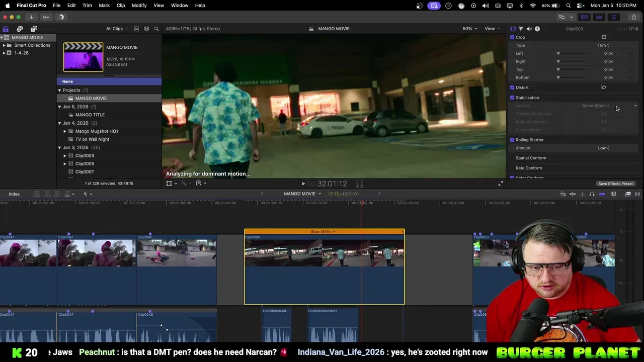Image resolution: width=644 pixels, height=362 pixels.
Task: Expand Mango Mugshot HQ1 clip row
Action: (65, 131)
